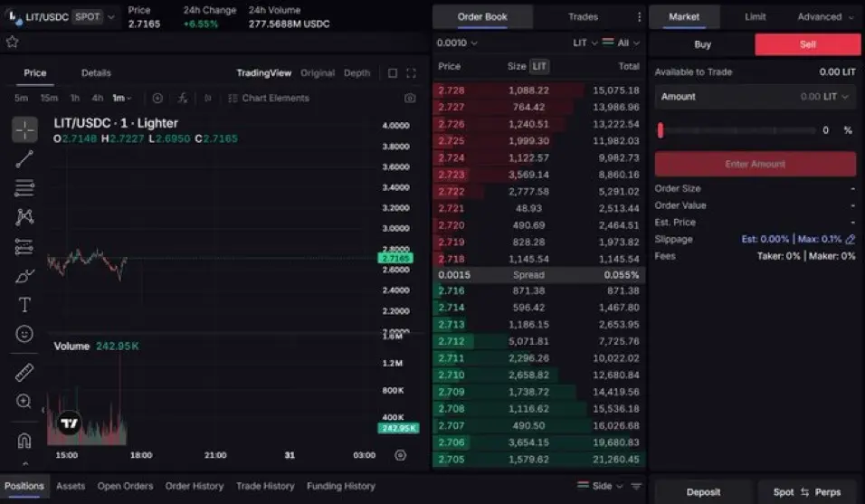Screen dimensions: 865x504
Task: Set chart interval to 4h
Action: [x=97, y=98]
